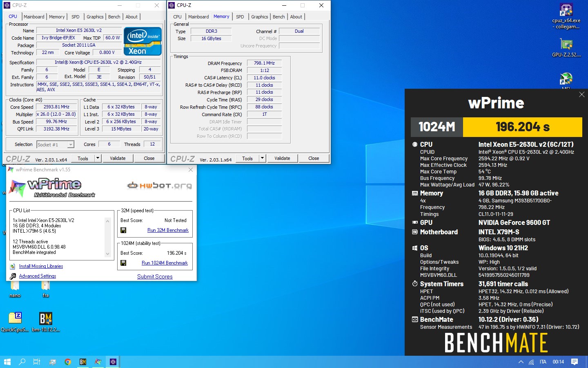Click the DRAM Frequency value field
588x368 pixels.
264,63
